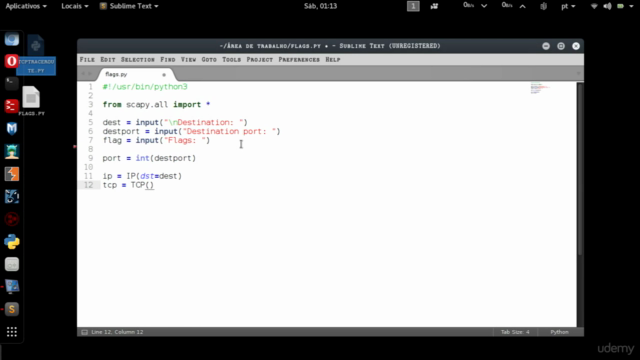Click the Line 12, Column 12 status text
The width and height of the screenshot is (640, 360).
click(117, 332)
